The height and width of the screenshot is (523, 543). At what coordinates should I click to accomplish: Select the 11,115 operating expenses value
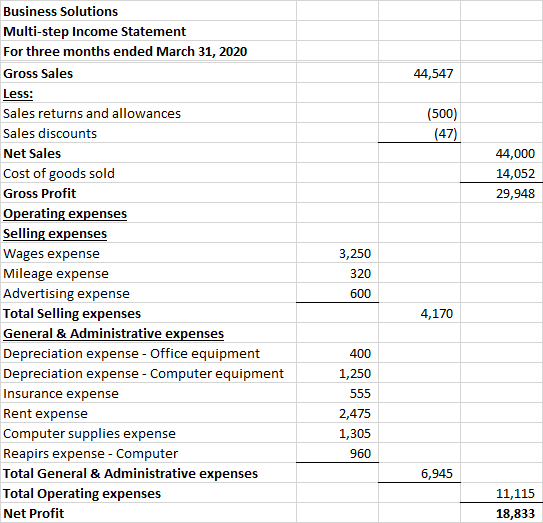pos(515,494)
